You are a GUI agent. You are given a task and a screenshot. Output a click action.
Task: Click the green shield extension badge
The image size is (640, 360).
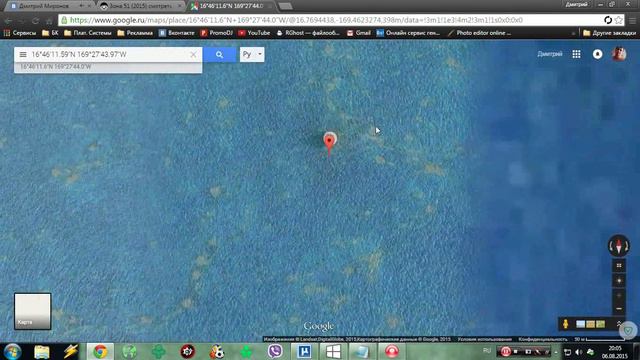coord(628,331)
